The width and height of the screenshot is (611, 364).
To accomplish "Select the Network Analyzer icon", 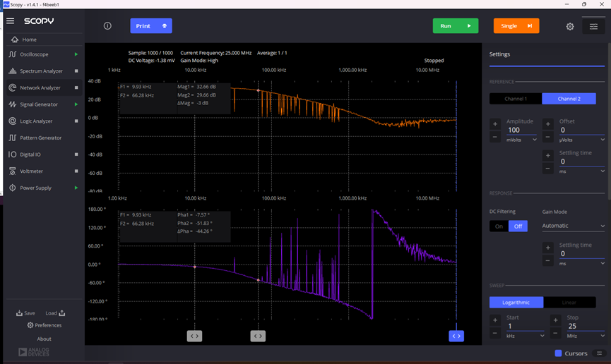I will (13, 87).
